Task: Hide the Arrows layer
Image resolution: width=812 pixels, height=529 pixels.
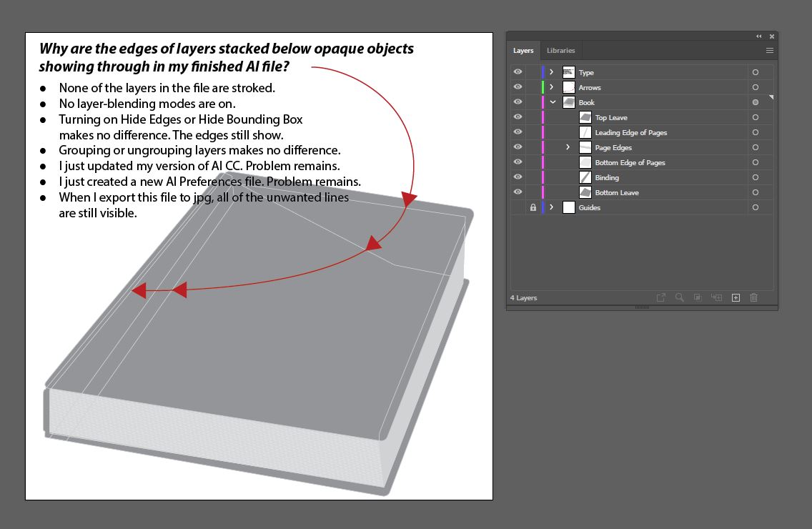Action: tap(517, 86)
